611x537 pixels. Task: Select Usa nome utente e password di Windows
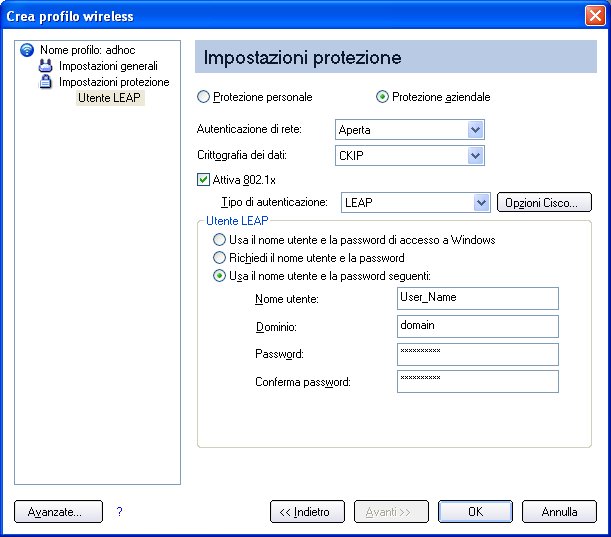[219, 240]
